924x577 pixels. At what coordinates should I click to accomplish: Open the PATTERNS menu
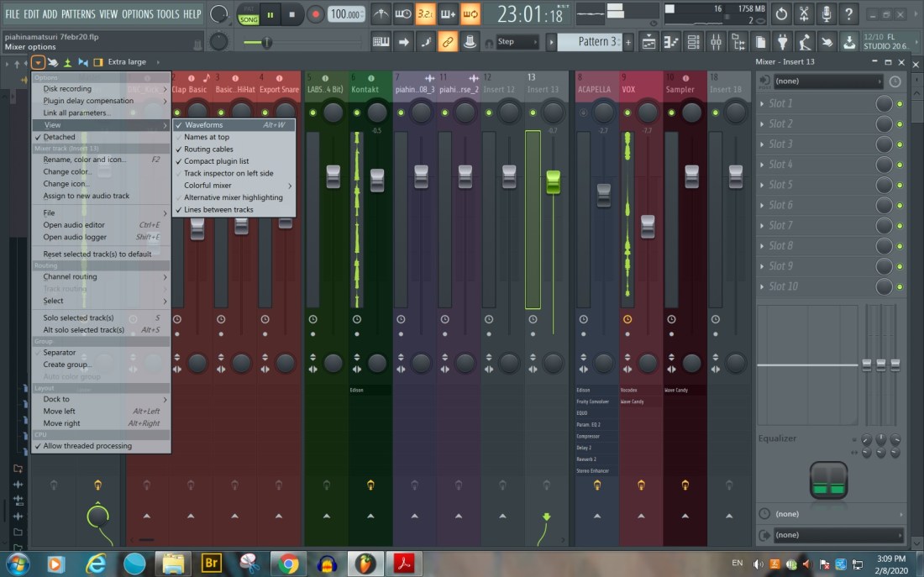(78, 14)
